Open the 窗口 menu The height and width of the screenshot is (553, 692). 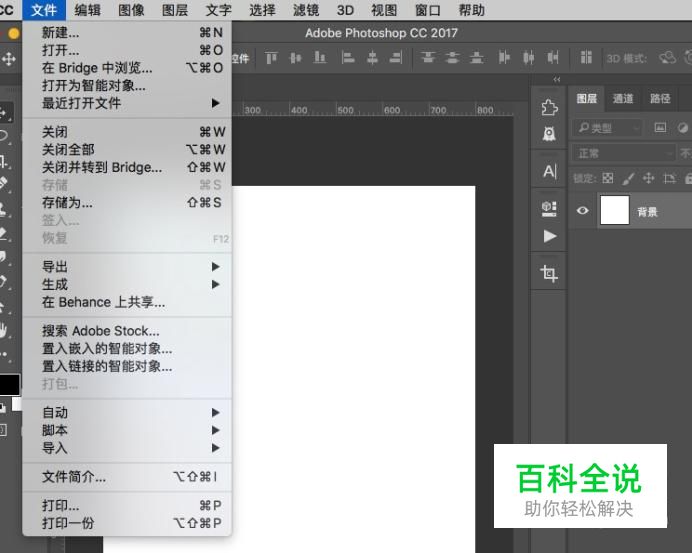coord(428,10)
